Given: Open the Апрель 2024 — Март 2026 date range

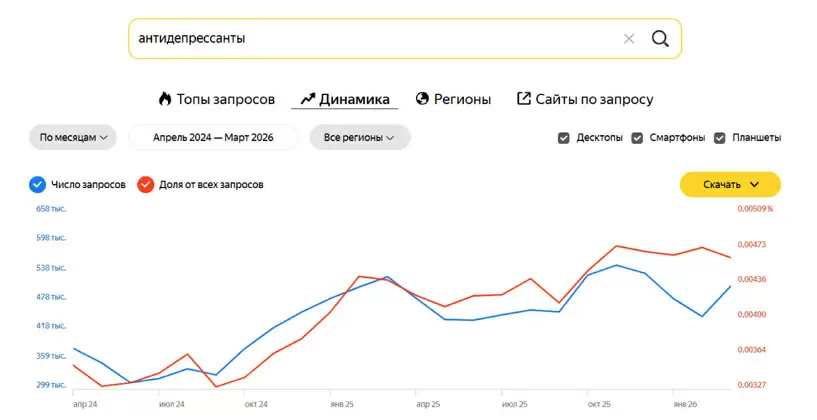Looking at the screenshot, I should tap(213, 138).
